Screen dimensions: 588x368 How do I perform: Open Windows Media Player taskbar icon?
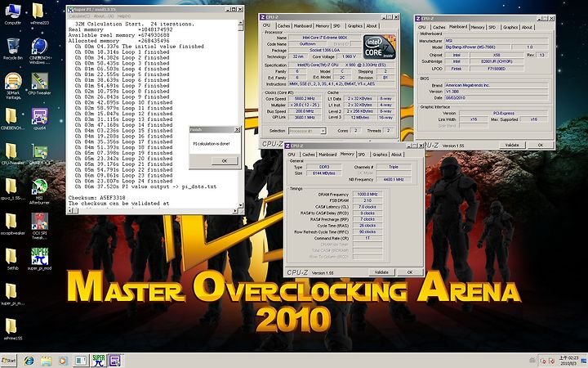pyautogui.click(x=64, y=361)
